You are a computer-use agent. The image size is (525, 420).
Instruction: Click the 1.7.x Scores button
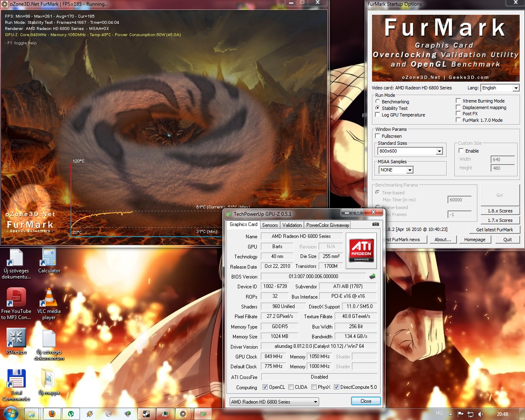500,220
